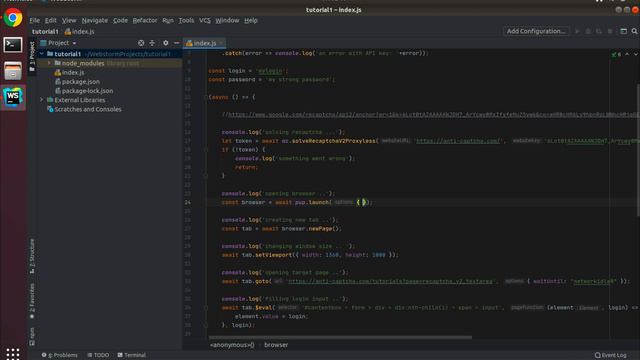Open the Run menu
Image resolution: width=640 pixels, height=360 pixels.
167,20
